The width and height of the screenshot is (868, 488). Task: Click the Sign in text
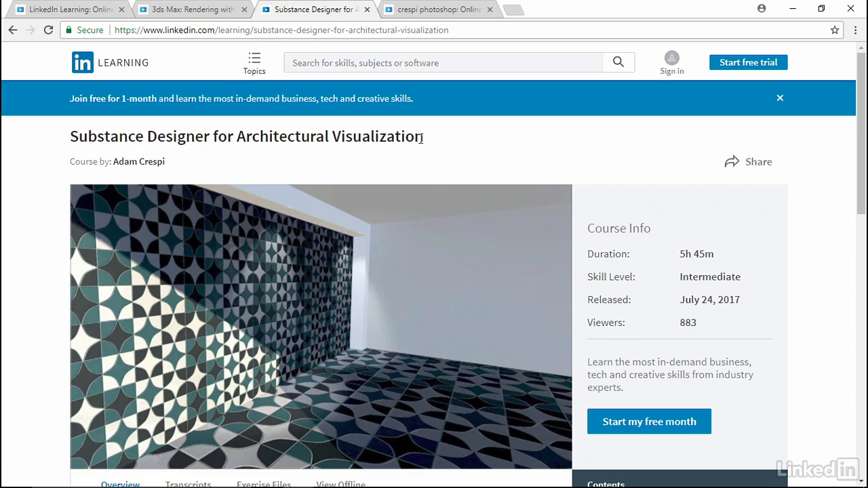pyautogui.click(x=671, y=71)
